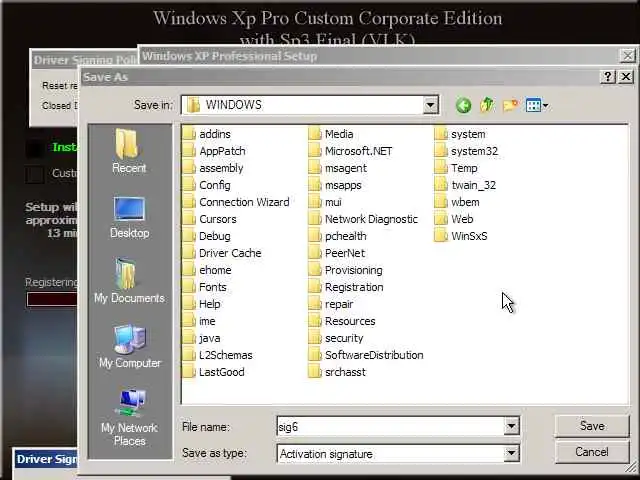Create a new folder
The image size is (640, 480).
tap(510, 105)
